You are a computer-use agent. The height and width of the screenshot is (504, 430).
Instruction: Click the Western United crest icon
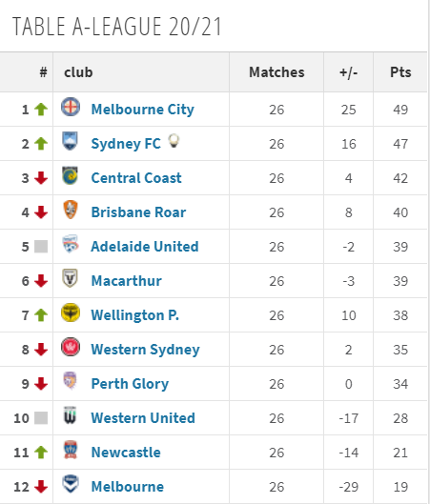[x=71, y=415]
